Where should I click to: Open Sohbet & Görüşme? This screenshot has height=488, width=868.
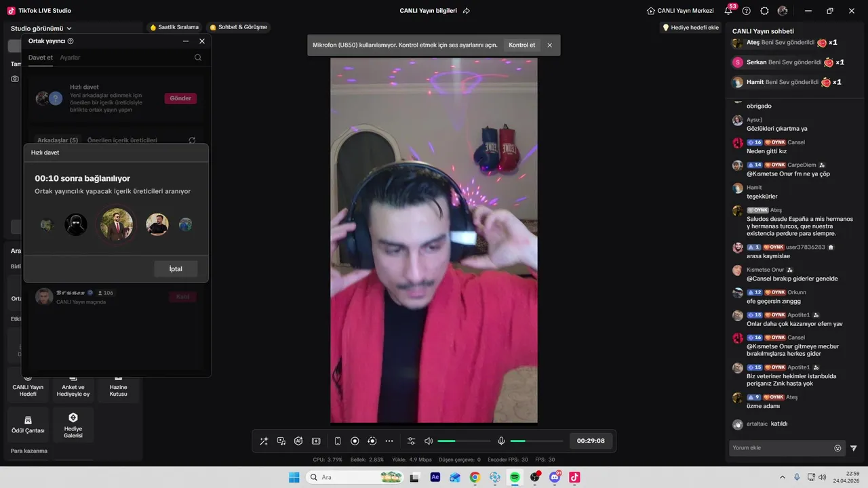pos(238,27)
